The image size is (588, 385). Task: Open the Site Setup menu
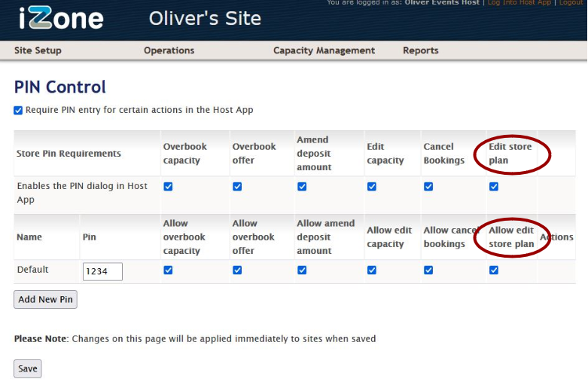(x=38, y=50)
